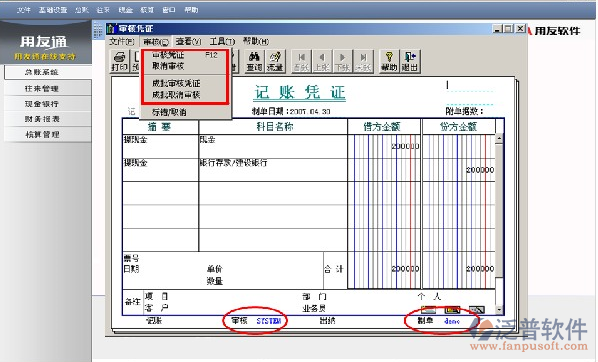Image resolution: width=598 pixels, height=362 pixels.
Task: Click the 查询 binoculars search icon
Action: point(254,61)
